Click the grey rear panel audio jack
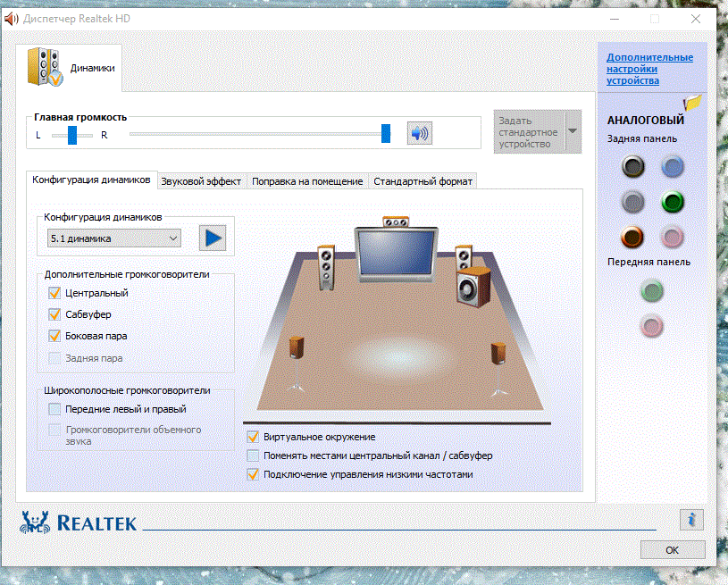The image size is (728, 585). [x=632, y=202]
